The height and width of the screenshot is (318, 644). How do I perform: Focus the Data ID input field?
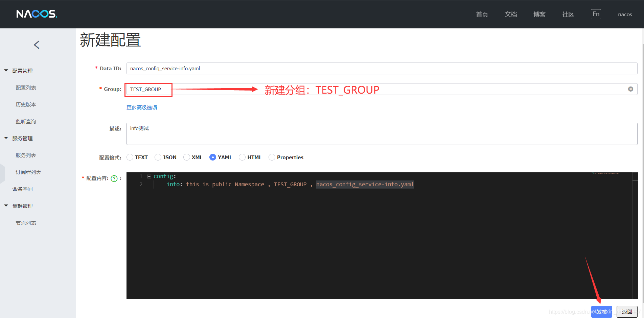click(x=382, y=68)
